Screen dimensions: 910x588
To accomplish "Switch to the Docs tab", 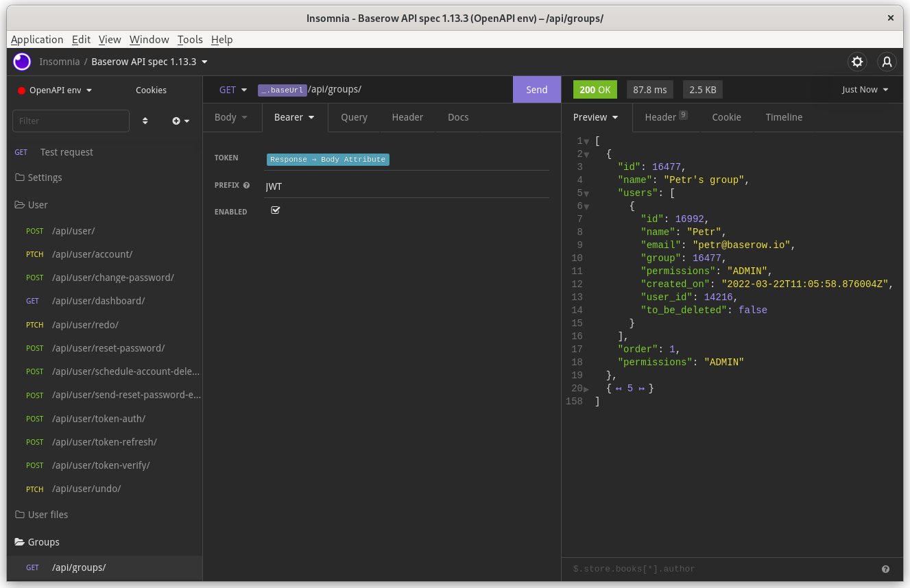I will [x=458, y=117].
